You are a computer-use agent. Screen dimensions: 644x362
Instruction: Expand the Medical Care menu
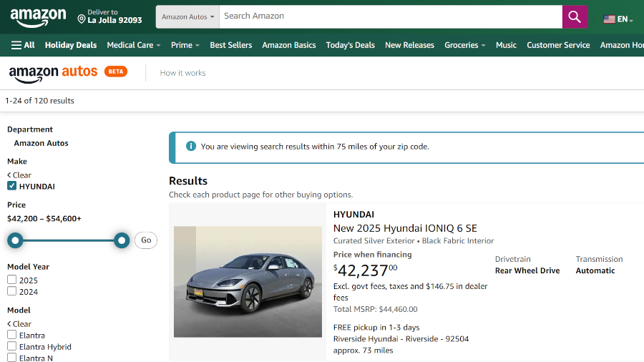[134, 45]
